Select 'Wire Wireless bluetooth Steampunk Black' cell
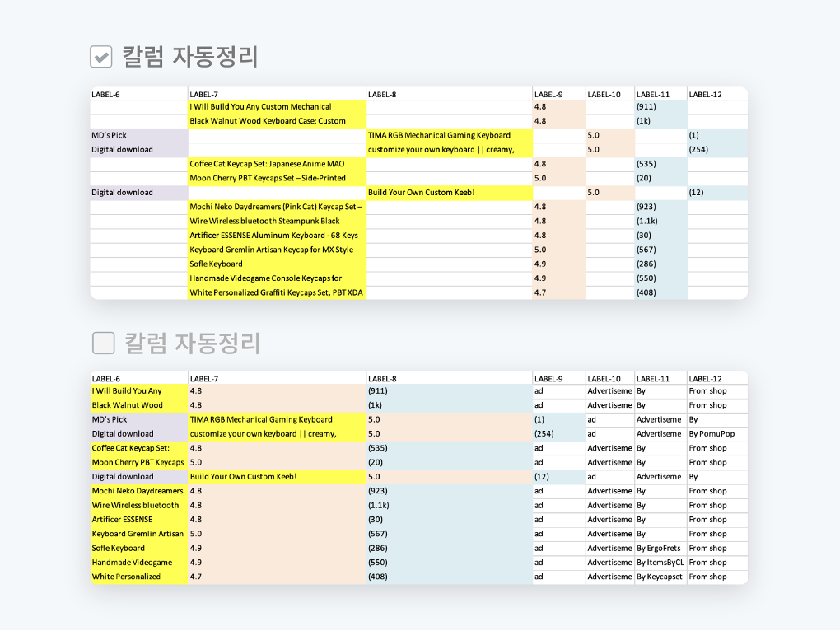 pyautogui.click(x=277, y=222)
